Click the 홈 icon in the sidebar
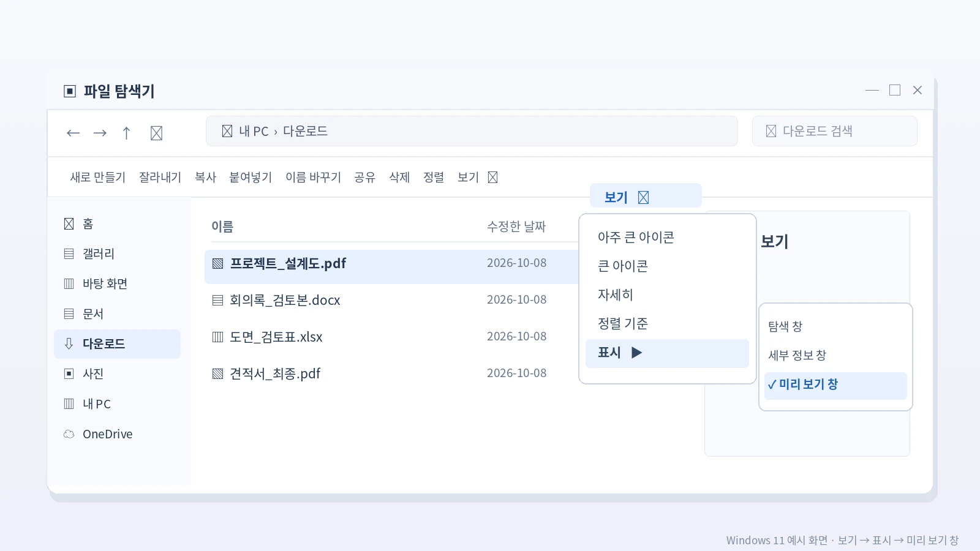Image resolution: width=980 pixels, height=551 pixels. [x=69, y=224]
